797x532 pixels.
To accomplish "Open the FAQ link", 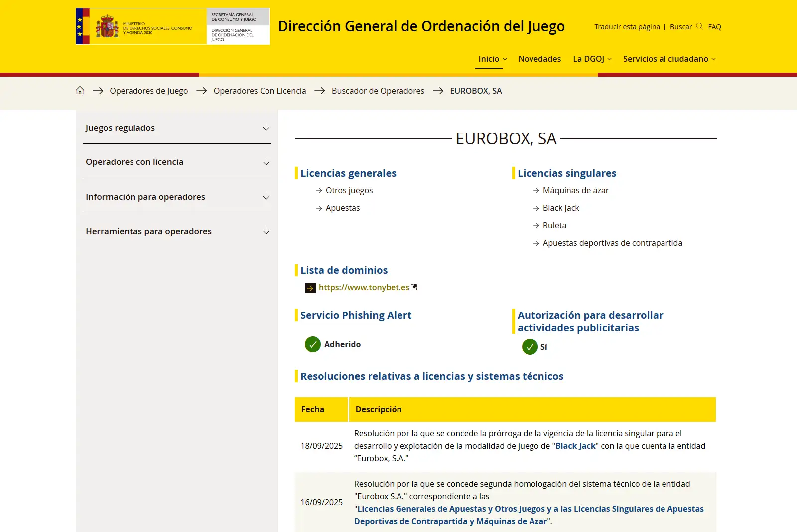I will click(714, 27).
